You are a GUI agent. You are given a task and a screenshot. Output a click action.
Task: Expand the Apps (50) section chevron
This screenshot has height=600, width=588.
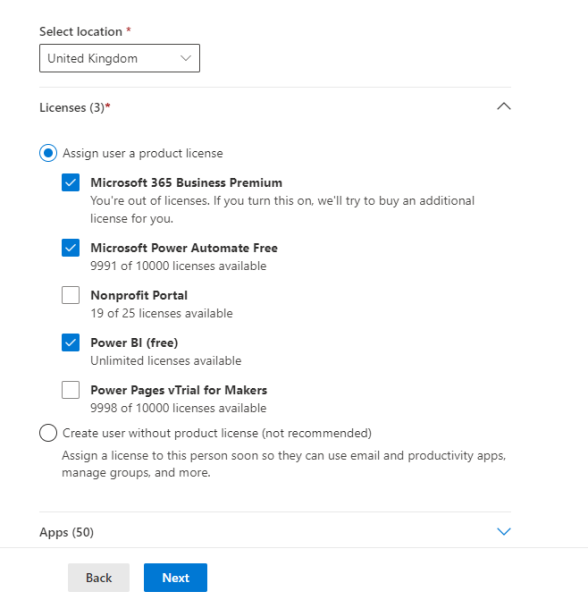tap(503, 531)
